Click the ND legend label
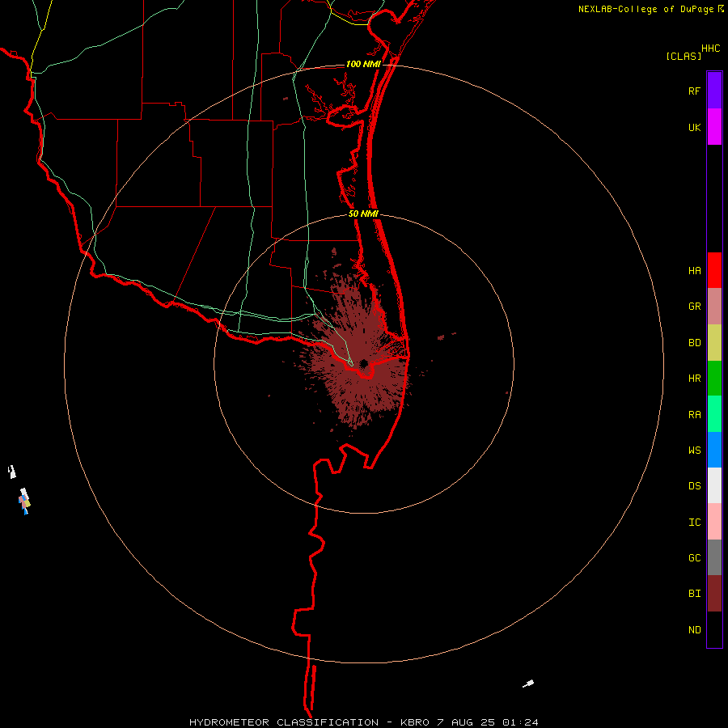This screenshot has height=728, width=728. 694,629
